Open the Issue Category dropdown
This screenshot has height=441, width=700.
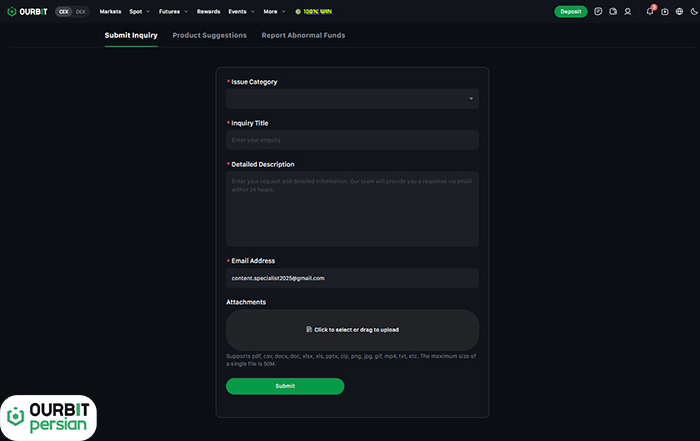[x=352, y=99]
